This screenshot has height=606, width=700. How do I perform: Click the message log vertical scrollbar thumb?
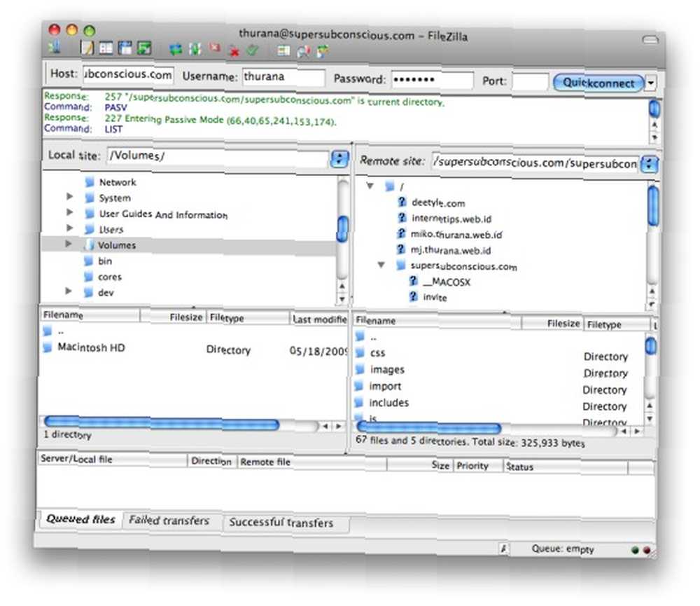654,109
